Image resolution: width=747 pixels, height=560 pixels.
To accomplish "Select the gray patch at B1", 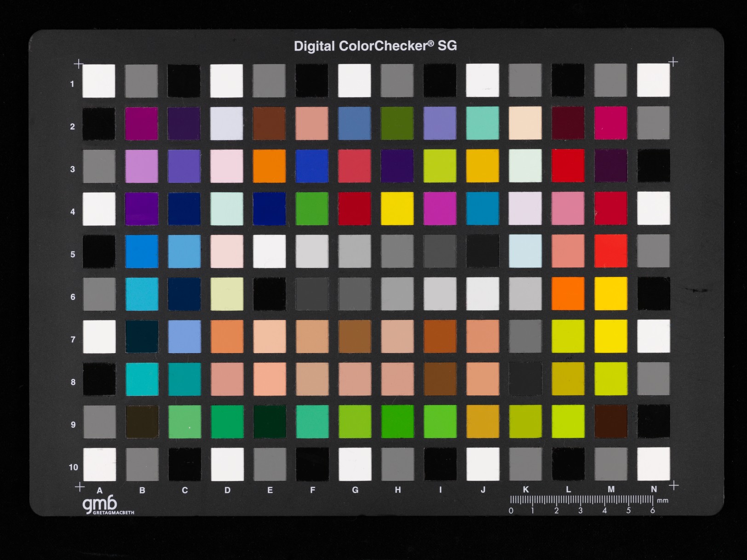I will tap(141, 81).
